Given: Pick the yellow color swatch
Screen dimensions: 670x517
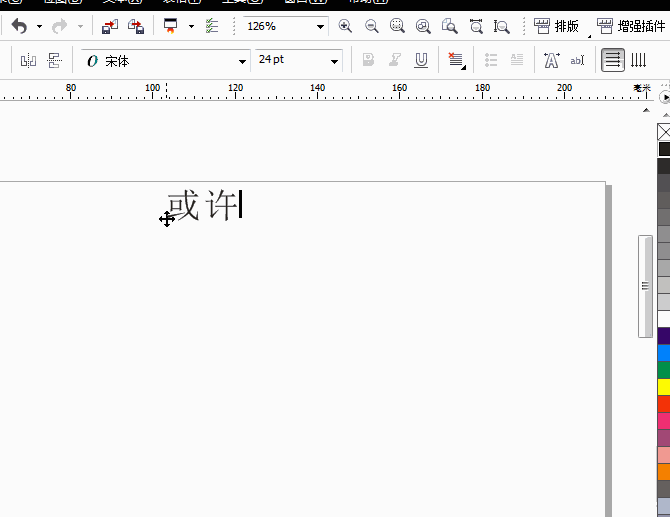Looking at the screenshot, I should (664, 387).
